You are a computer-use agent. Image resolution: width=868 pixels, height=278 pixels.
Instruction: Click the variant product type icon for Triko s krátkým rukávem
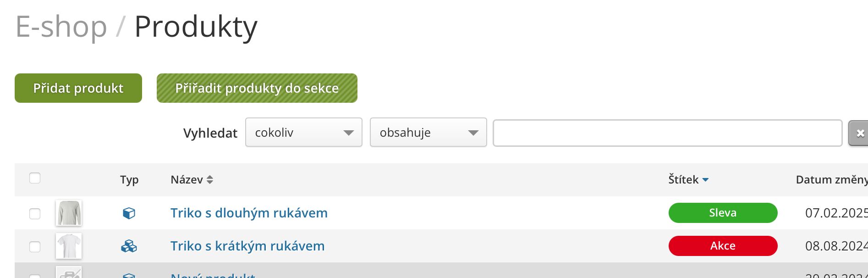pyautogui.click(x=129, y=246)
